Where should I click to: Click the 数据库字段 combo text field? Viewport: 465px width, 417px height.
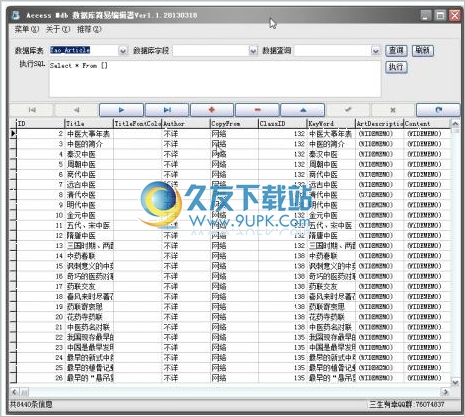pyautogui.click(x=211, y=51)
